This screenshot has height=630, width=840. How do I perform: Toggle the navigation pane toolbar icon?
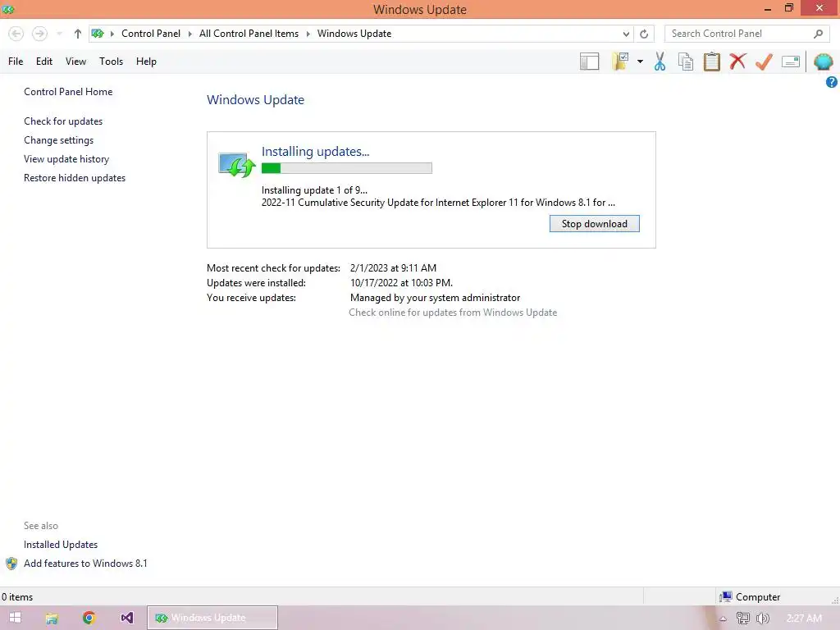pyautogui.click(x=589, y=62)
